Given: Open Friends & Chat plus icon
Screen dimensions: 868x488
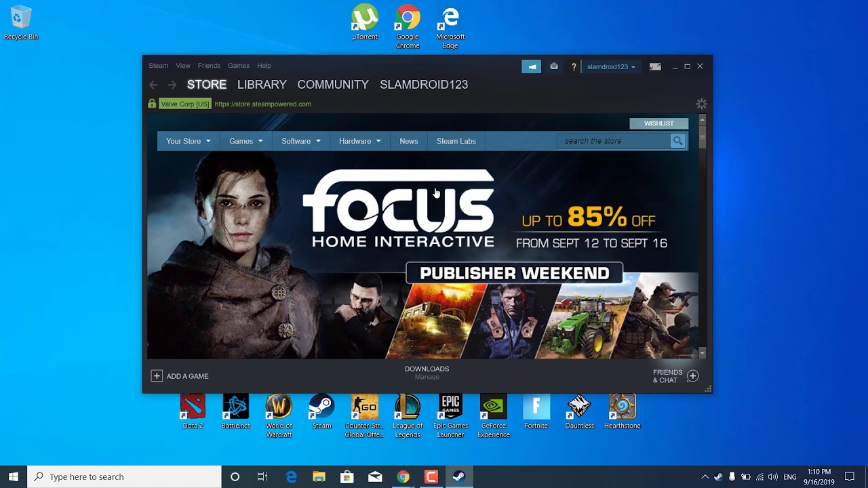Looking at the screenshot, I should pos(692,376).
